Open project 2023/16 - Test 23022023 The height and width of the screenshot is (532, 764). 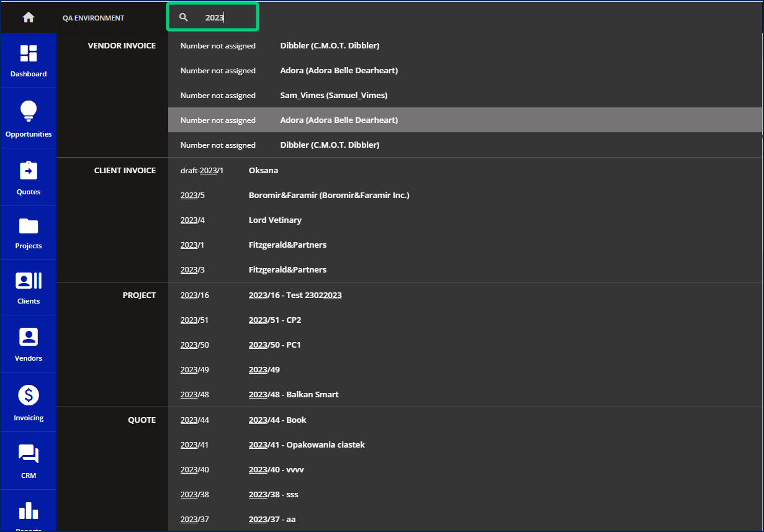(x=465, y=295)
